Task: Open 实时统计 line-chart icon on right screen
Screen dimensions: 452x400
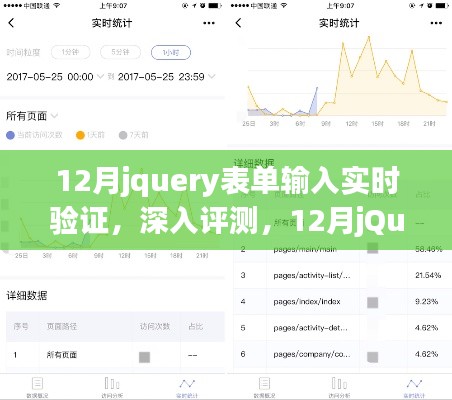Action: coord(414,383)
